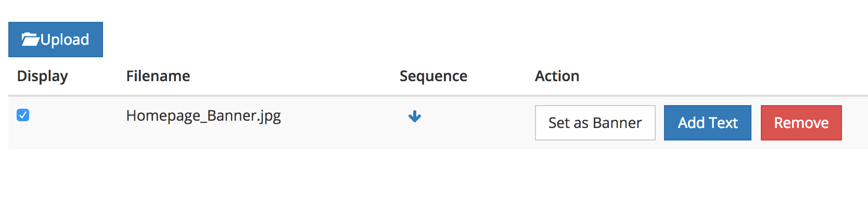Click the Action column header
Viewport: 868px width, 205px height.
(557, 76)
